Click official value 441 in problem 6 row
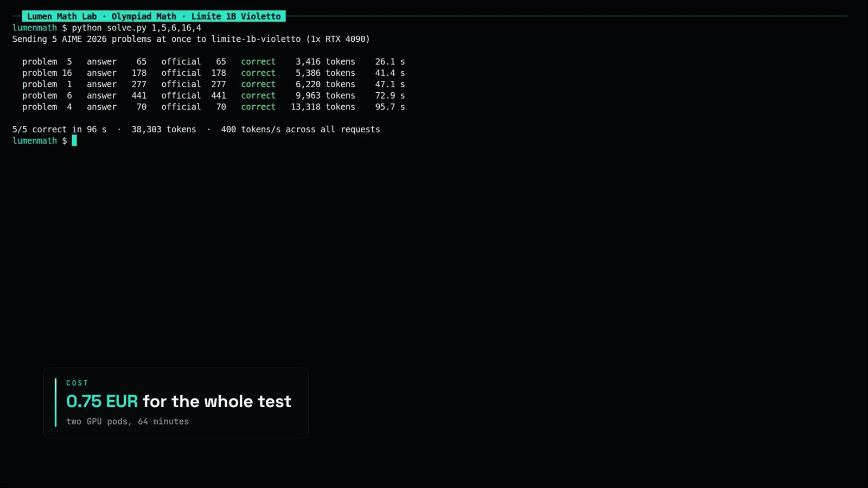868x488 pixels. 219,95
